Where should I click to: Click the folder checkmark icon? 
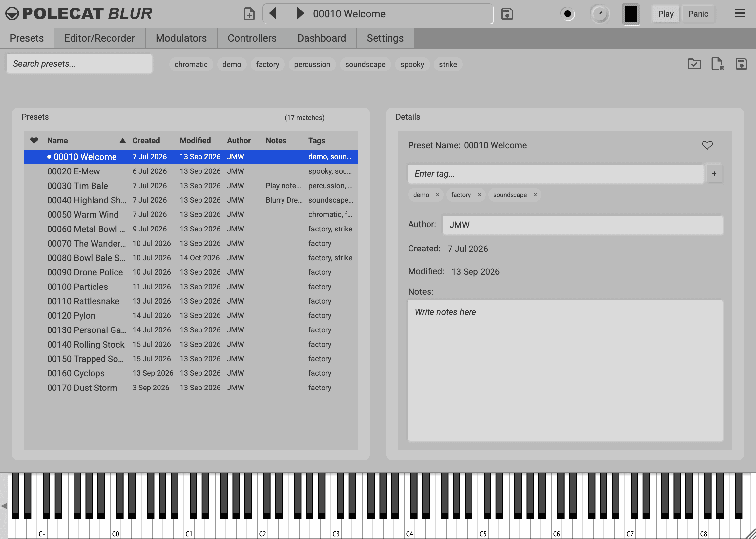(694, 64)
